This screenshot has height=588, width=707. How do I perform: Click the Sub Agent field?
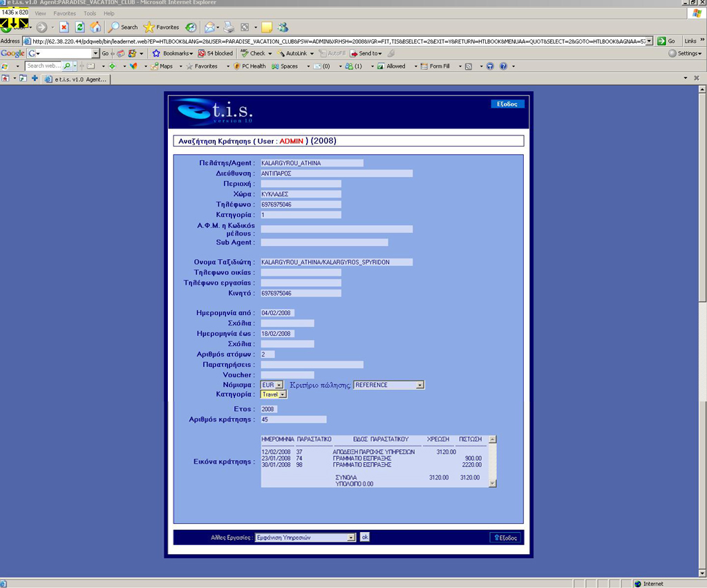click(325, 243)
